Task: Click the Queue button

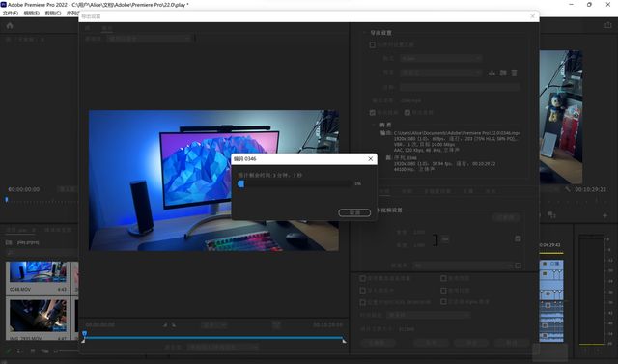Action: [432, 343]
